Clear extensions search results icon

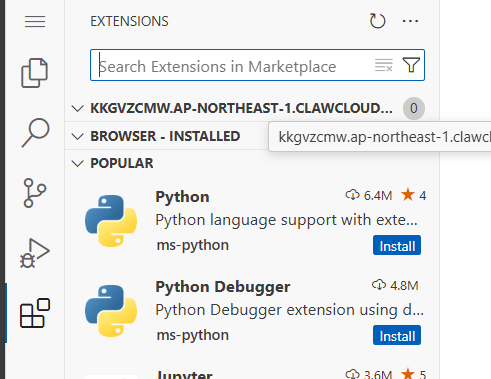[383, 65]
